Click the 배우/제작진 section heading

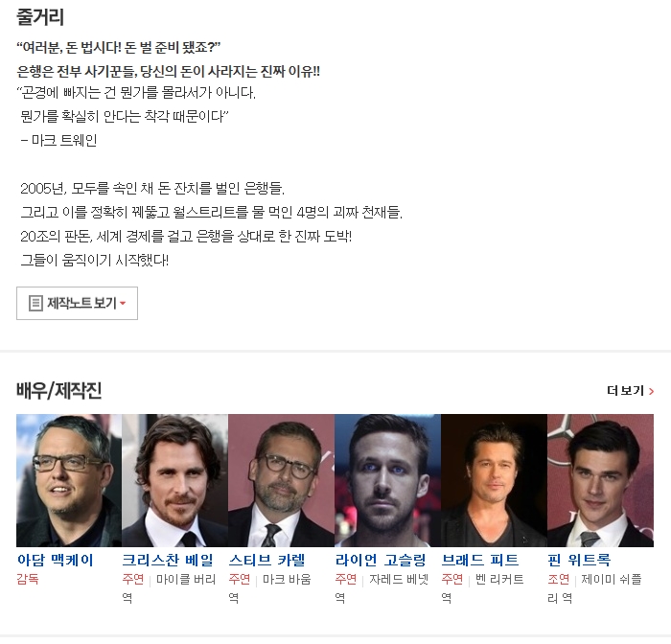(x=59, y=390)
